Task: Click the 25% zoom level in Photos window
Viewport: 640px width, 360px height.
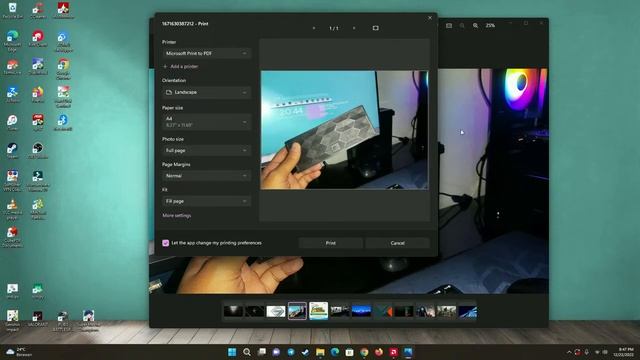Action: tap(490, 25)
